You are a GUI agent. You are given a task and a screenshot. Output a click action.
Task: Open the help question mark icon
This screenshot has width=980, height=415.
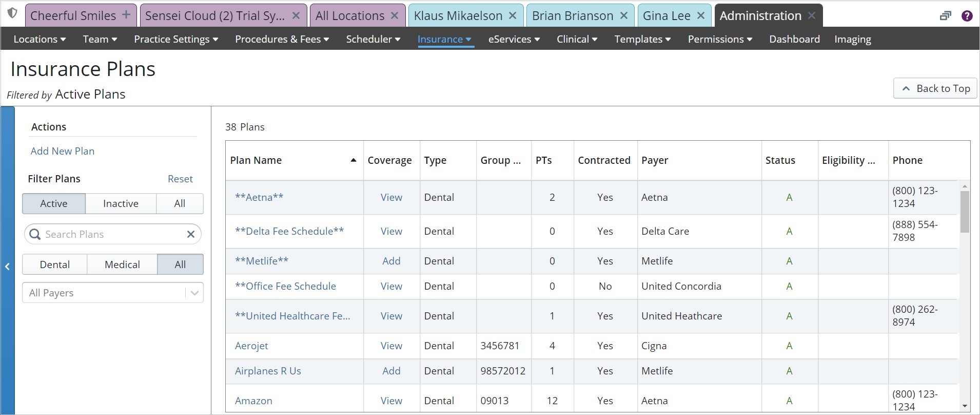[x=967, y=16]
